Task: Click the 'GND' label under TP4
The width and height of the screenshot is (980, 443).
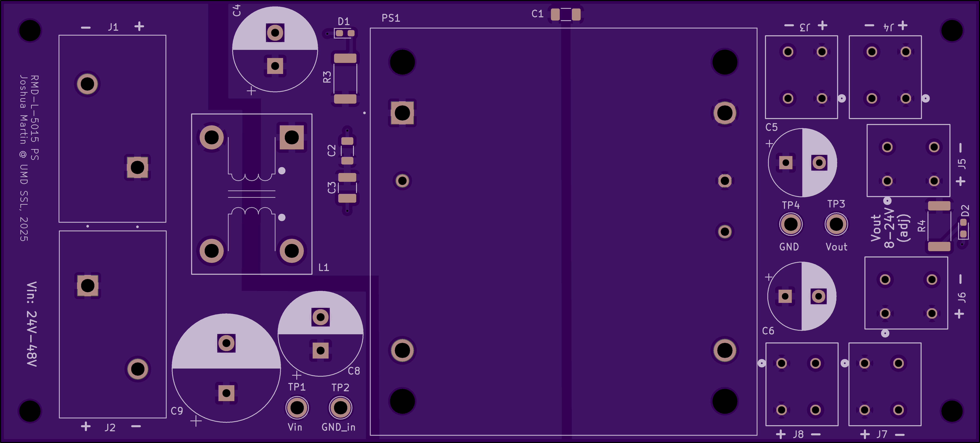Action: 789,247
